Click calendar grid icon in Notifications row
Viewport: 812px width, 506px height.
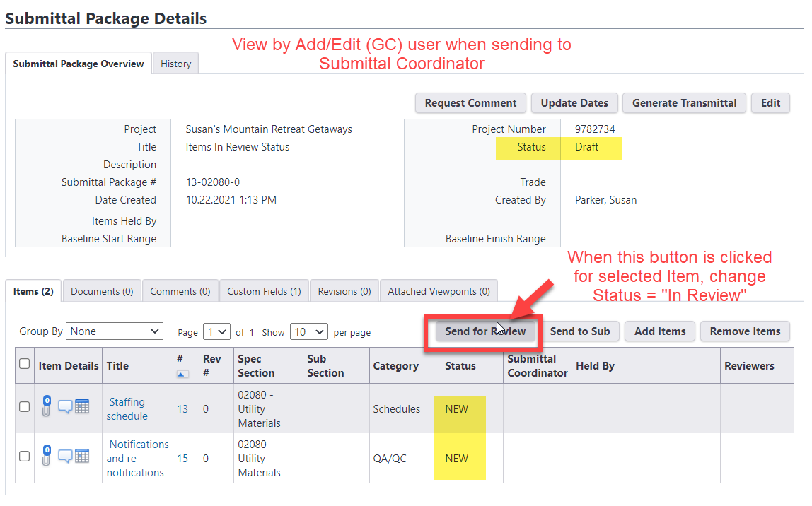coord(82,456)
